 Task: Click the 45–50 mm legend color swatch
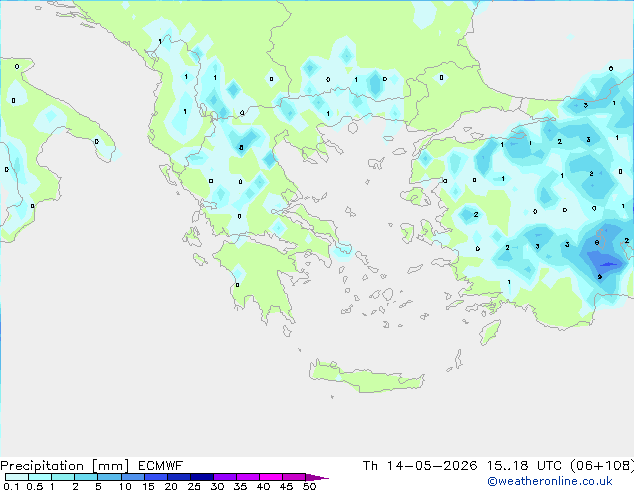pyautogui.click(x=294, y=477)
